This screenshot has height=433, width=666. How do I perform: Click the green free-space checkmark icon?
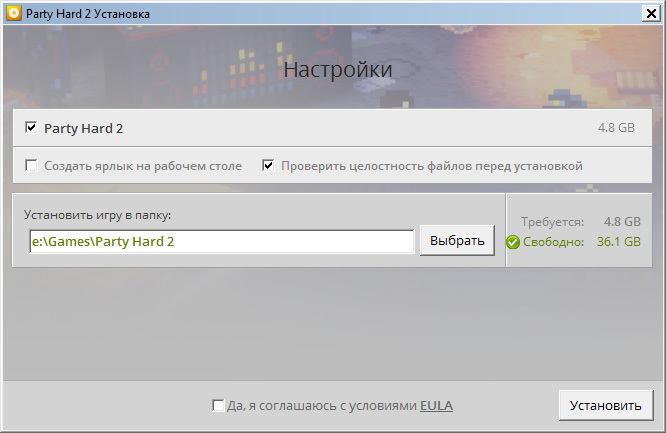click(513, 242)
